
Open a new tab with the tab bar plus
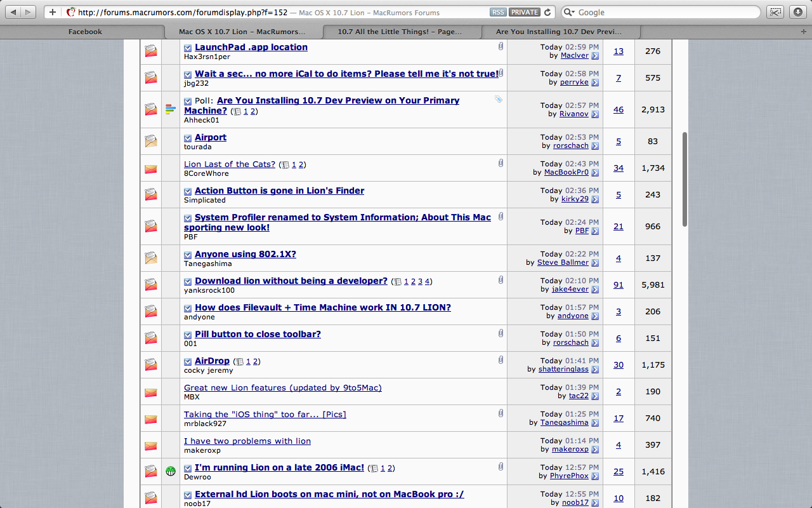[x=804, y=32]
